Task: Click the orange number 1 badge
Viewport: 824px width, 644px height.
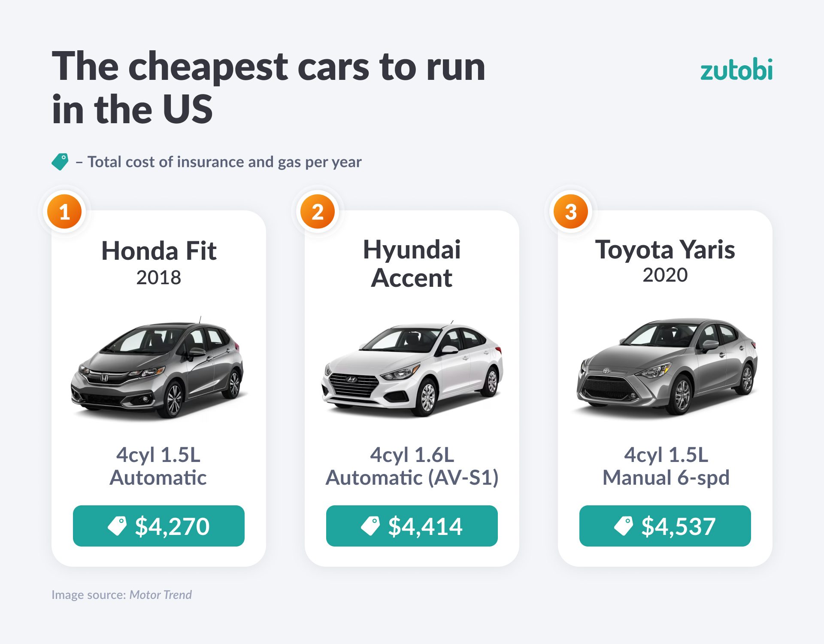Action: point(64,212)
